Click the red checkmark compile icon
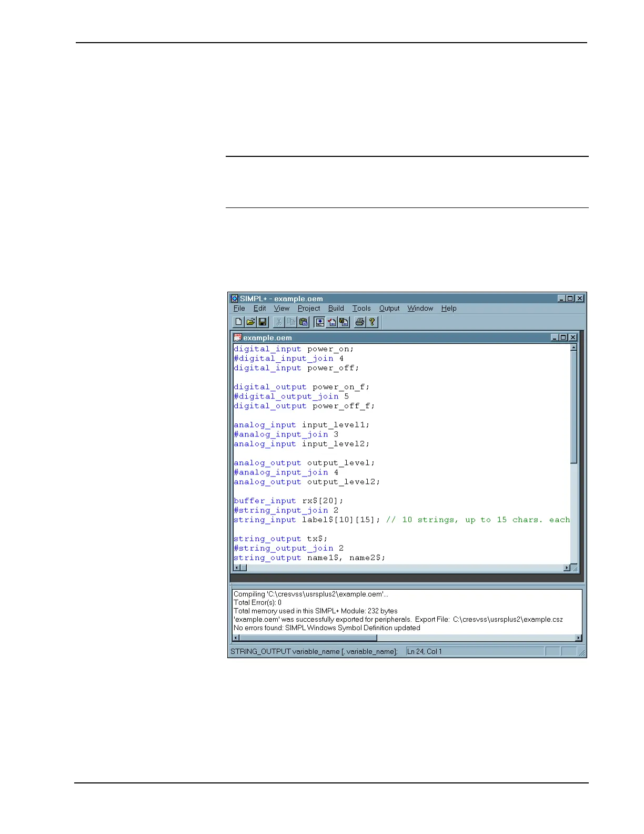 [x=332, y=322]
